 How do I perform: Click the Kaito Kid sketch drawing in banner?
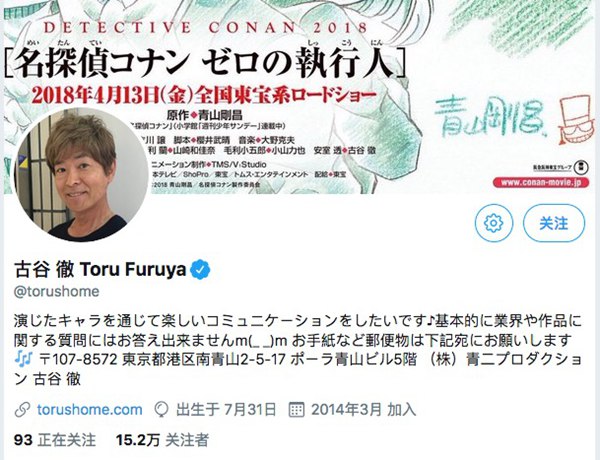click(577, 119)
